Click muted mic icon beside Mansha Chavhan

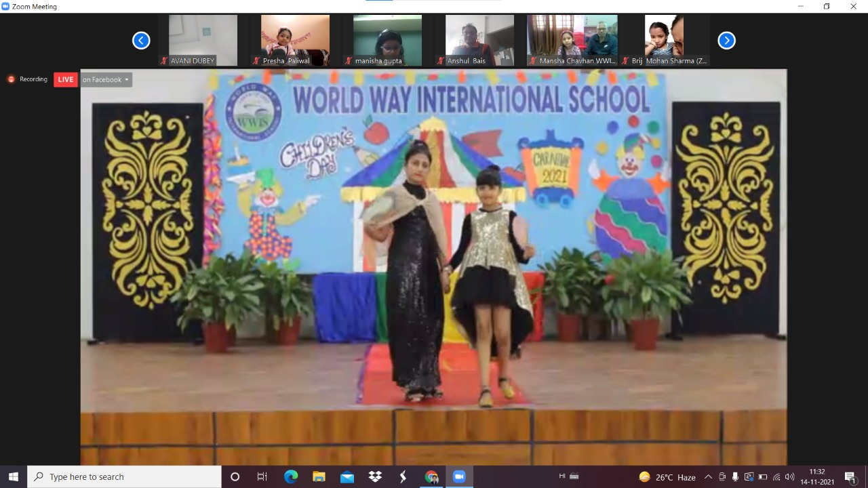[x=534, y=61]
